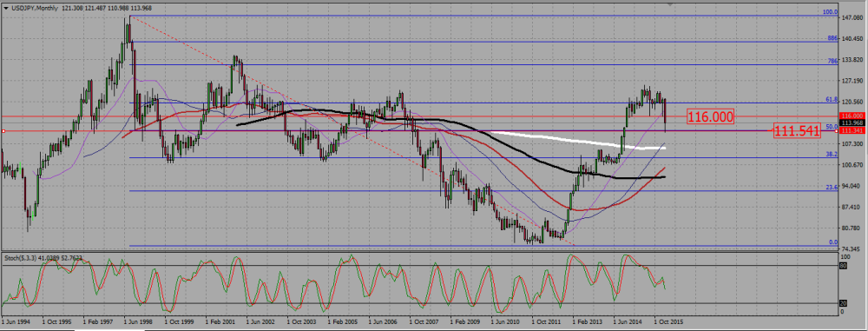Click the gray chart shift triangle marker
This screenshot has height=331, width=868.
tap(670, 3)
